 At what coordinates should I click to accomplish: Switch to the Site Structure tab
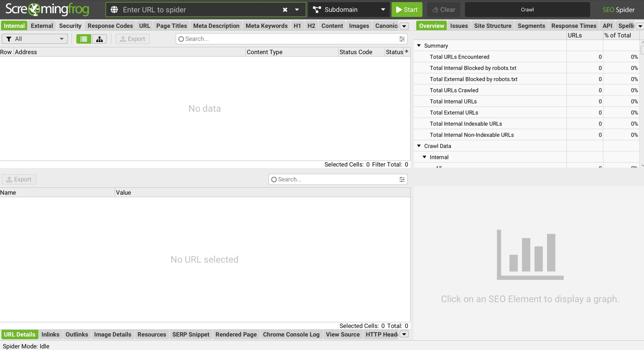[493, 26]
